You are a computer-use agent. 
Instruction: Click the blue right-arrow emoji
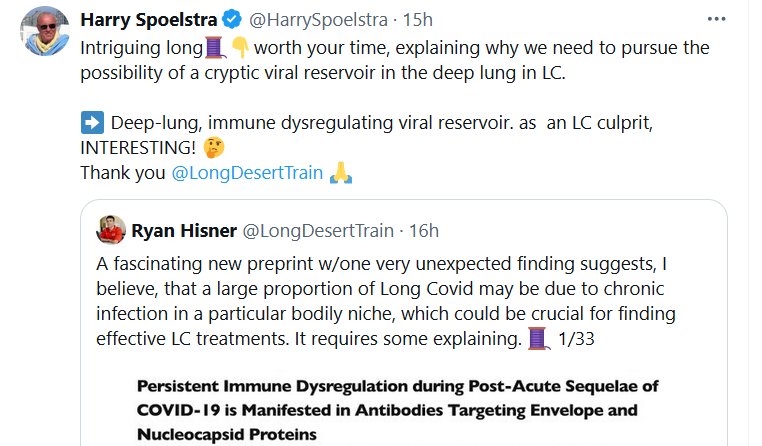(91, 123)
